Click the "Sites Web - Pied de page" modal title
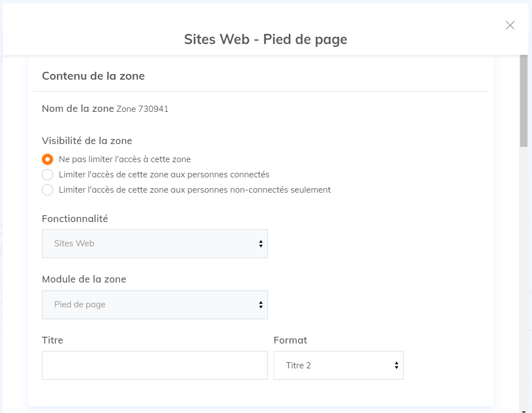 point(266,39)
